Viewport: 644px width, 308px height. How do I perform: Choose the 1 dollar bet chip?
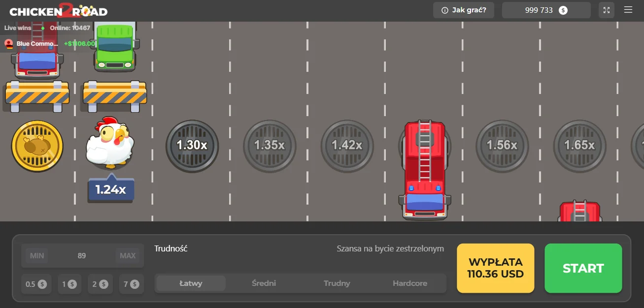click(x=69, y=284)
